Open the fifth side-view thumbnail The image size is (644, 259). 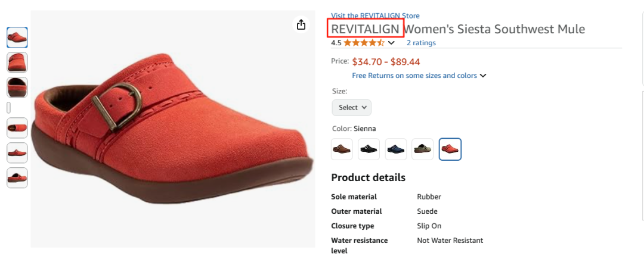(17, 152)
